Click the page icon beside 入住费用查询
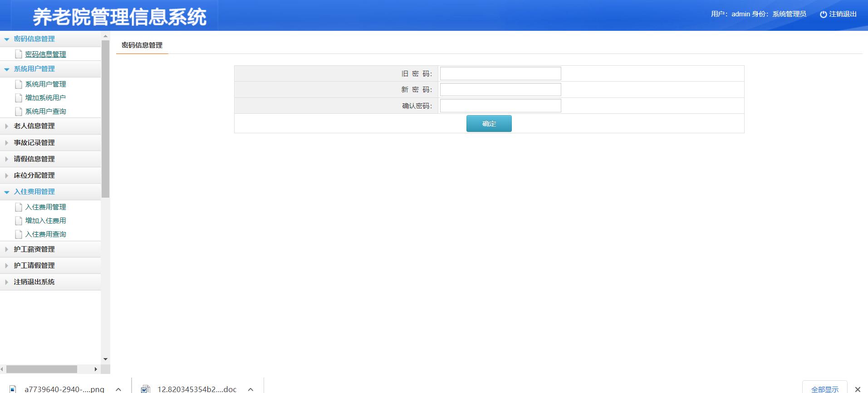This screenshot has height=393, width=868. pyautogui.click(x=19, y=234)
